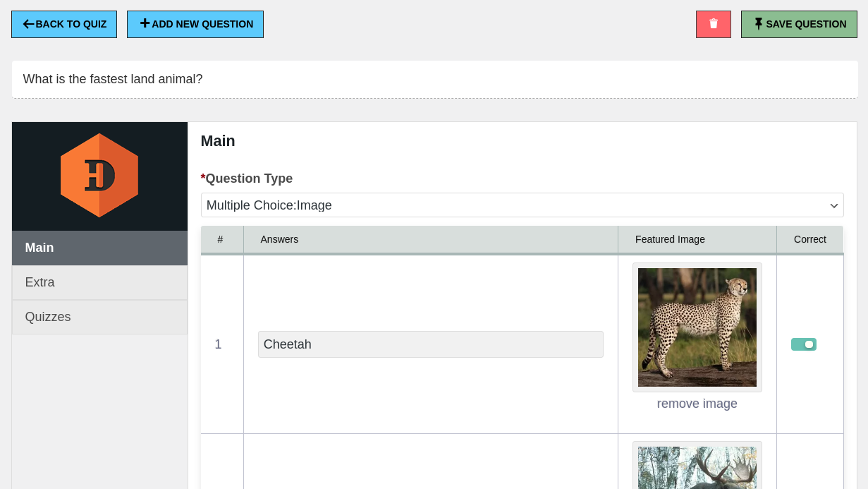The image size is (868, 489).
Task: Click the question title text field
Action: pyautogui.click(x=434, y=79)
